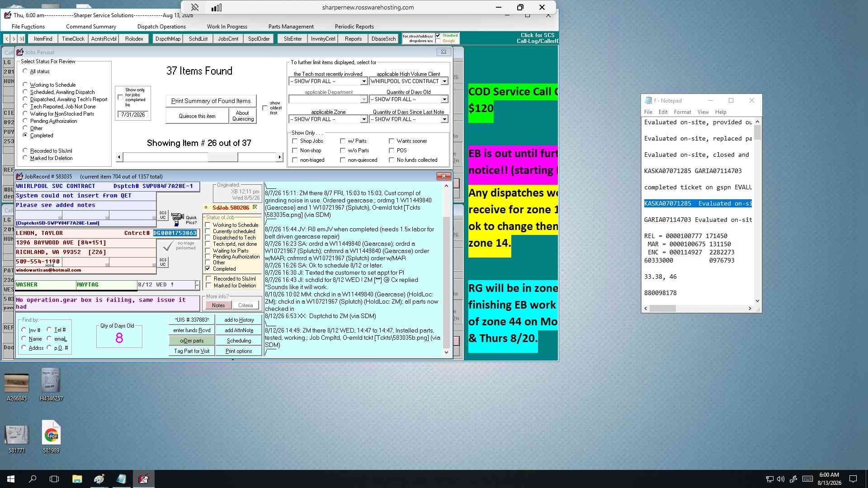Screen dimensions: 868x488
Task: Open File Explorer from the taskbar
Action: pos(77,479)
